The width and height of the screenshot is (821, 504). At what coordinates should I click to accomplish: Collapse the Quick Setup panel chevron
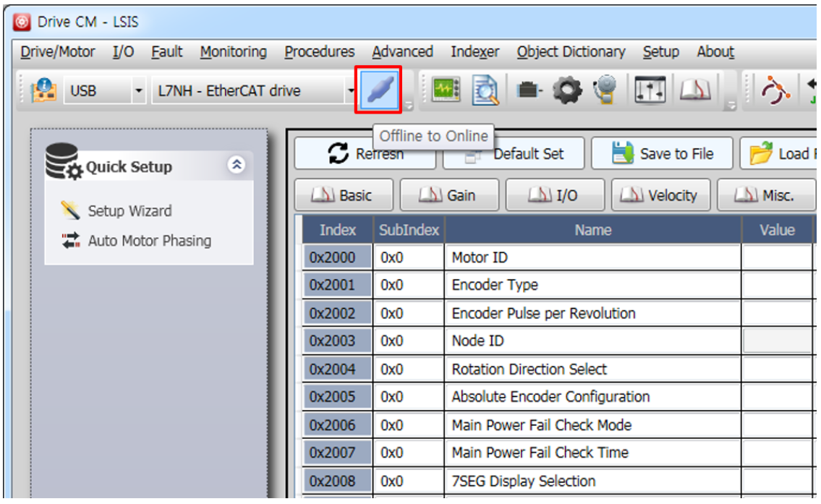point(236,165)
